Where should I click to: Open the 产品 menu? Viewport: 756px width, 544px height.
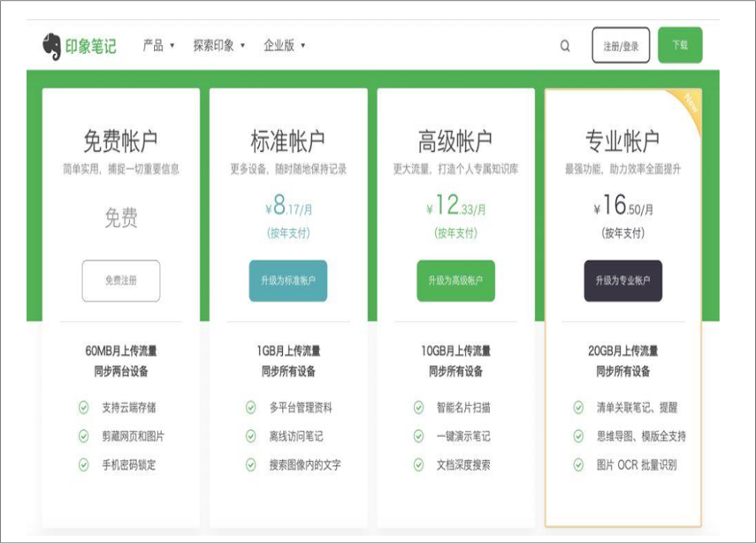(153, 46)
